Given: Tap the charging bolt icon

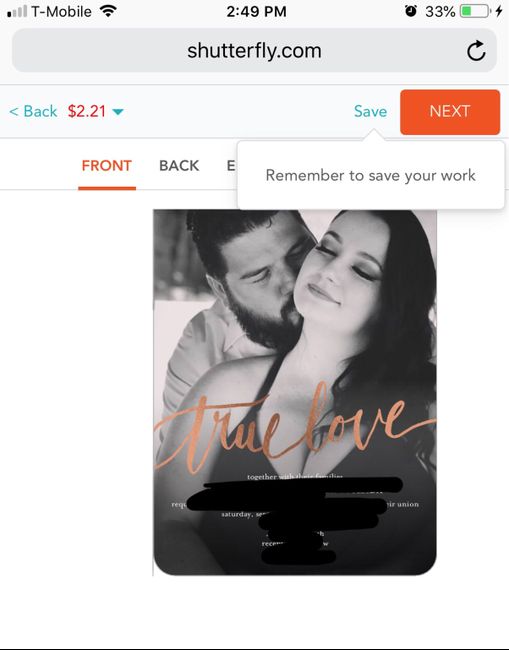Looking at the screenshot, I should click(x=499, y=11).
